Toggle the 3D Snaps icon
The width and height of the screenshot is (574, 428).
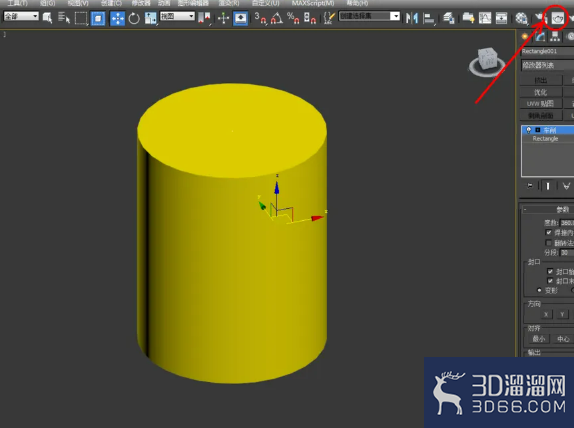point(261,18)
